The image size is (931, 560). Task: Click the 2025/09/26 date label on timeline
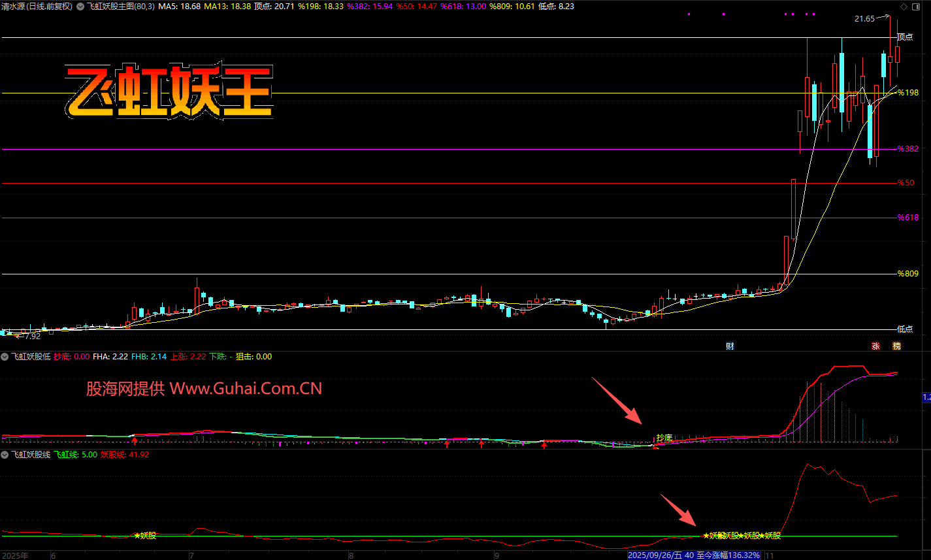point(655,555)
